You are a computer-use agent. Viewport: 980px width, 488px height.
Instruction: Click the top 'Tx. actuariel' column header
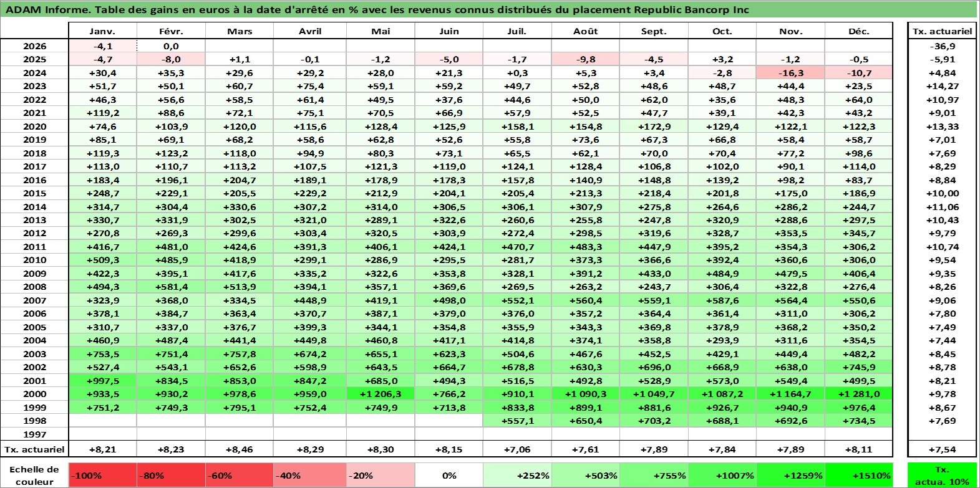tap(942, 31)
